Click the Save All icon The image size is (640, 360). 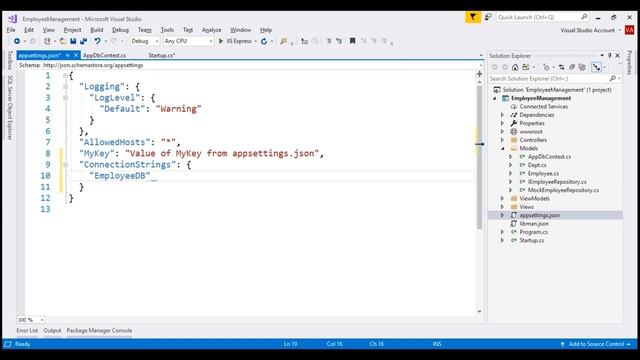pos(84,41)
